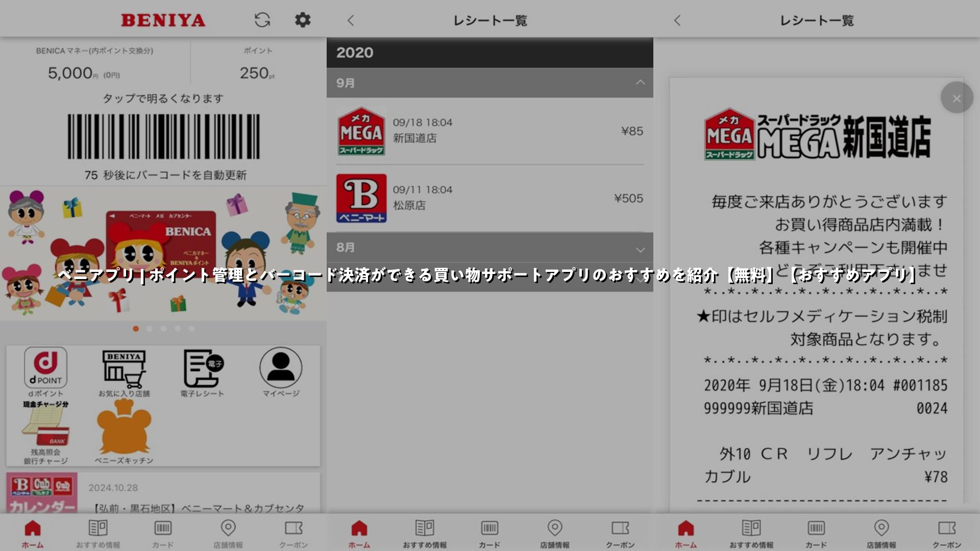Screen dimensions: 980x551
Task: Go back from middle レシート一覧 screen
Action: coord(351,20)
